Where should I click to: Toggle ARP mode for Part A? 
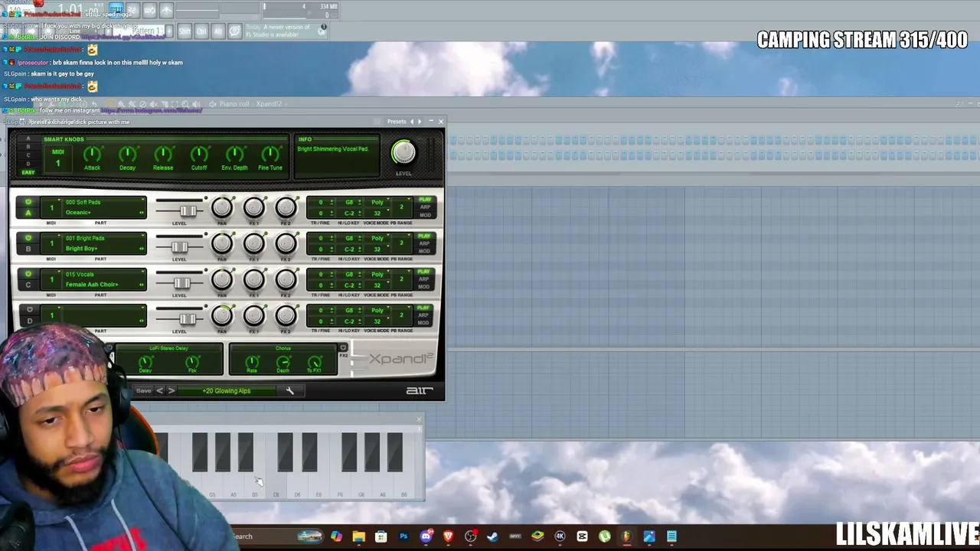pyautogui.click(x=424, y=207)
